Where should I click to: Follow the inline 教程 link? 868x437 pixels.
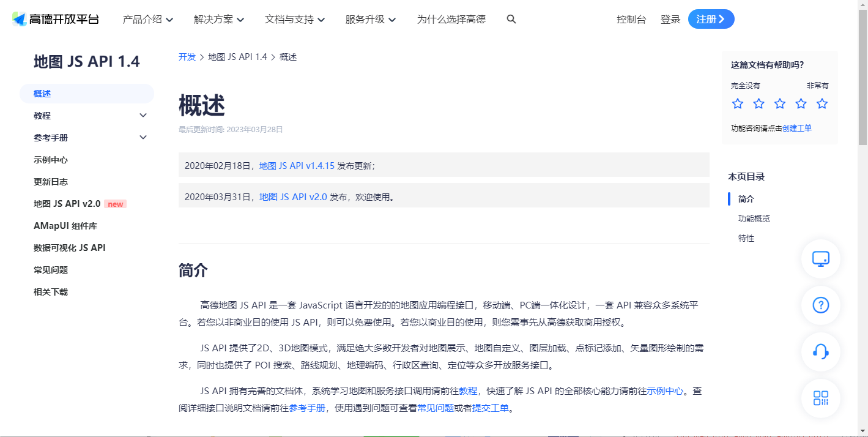click(x=468, y=390)
